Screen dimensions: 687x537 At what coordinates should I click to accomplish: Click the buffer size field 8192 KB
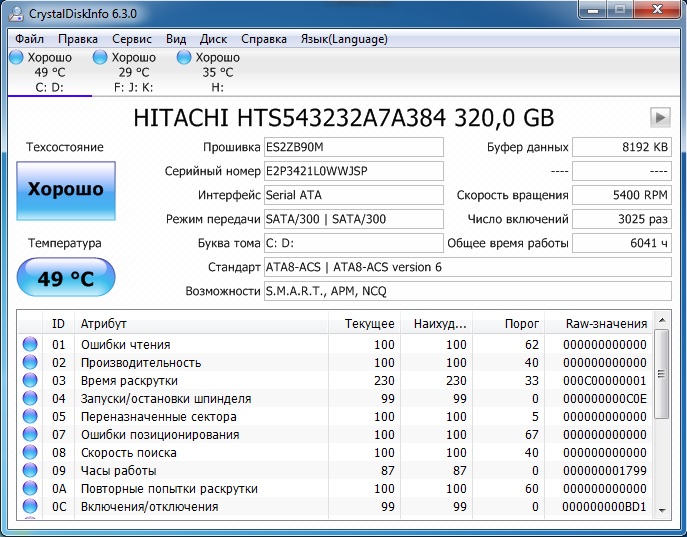point(622,147)
